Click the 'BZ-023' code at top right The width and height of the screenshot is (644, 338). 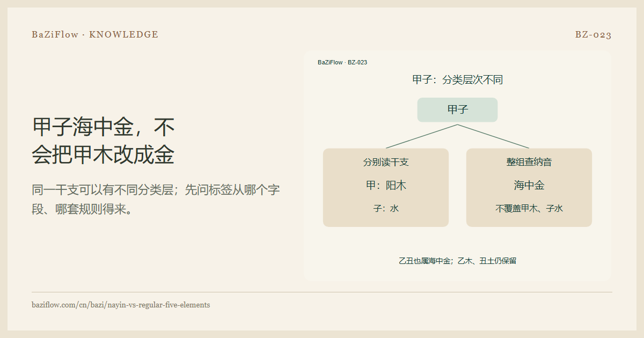pos(594,35)
